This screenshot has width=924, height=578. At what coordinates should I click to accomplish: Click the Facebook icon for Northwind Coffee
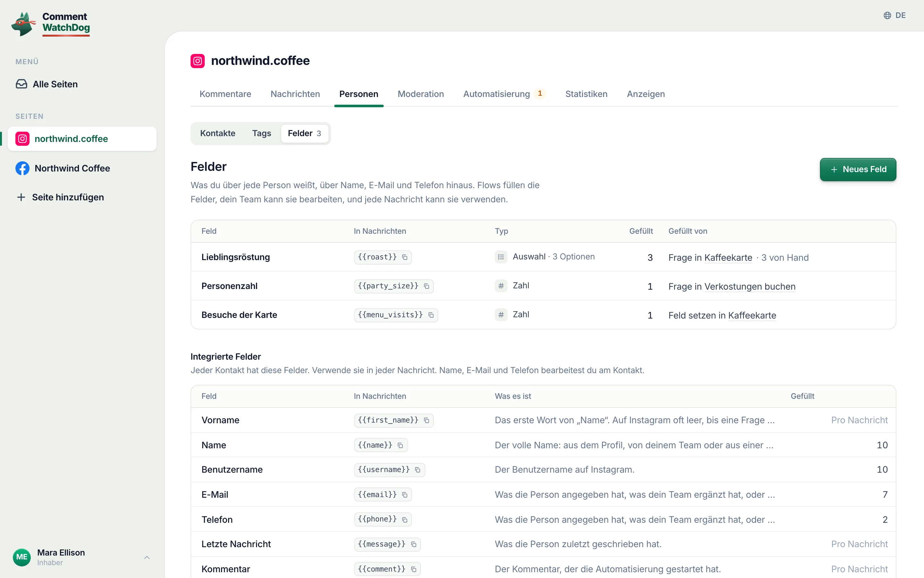(x=22, y=168)
